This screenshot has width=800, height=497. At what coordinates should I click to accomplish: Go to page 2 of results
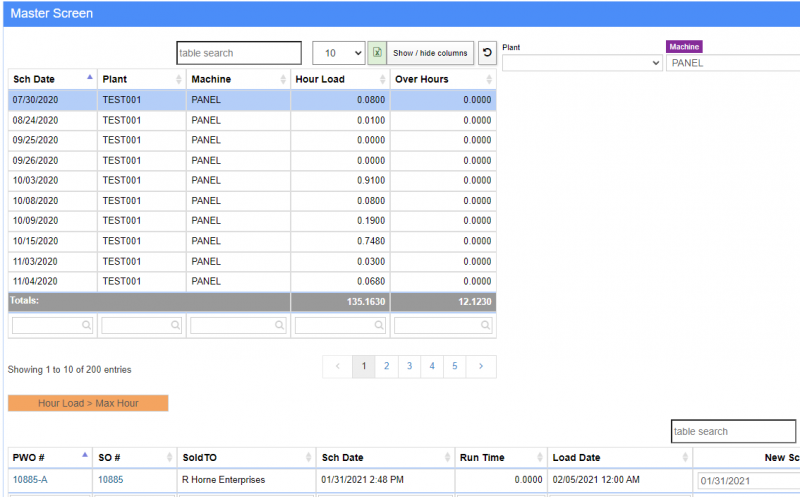(386, 367)
